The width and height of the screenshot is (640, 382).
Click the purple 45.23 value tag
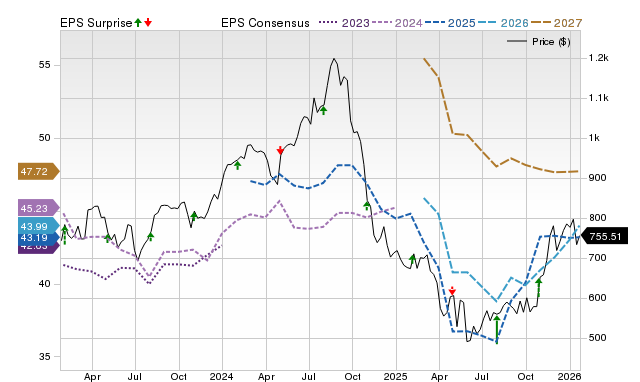(x=38, y=208)
